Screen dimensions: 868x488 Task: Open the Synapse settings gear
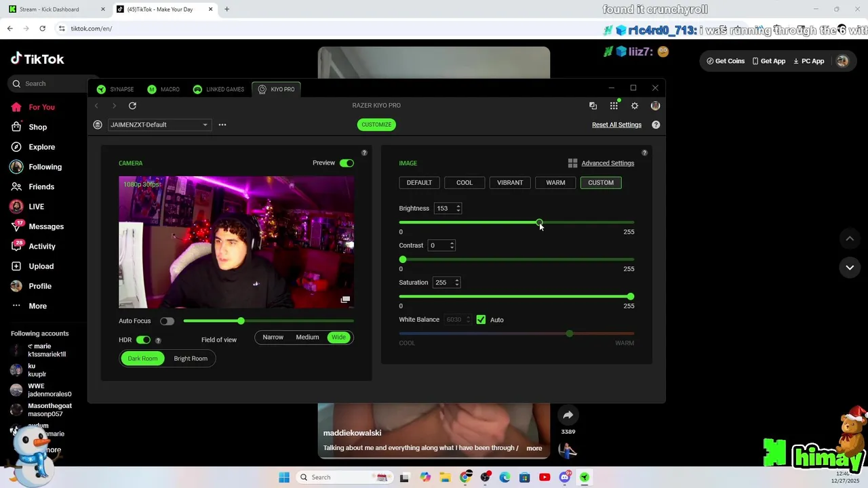[635, 106]
